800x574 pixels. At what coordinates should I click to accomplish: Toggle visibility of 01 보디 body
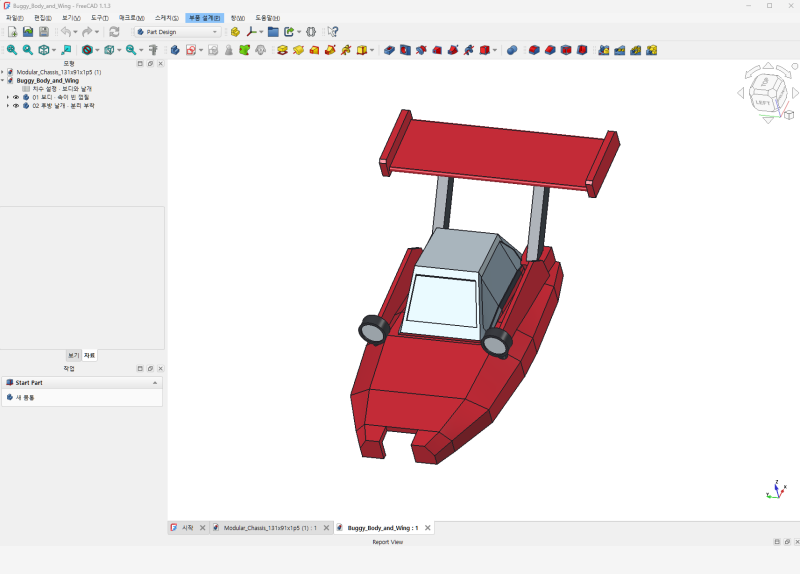(x=16, y=97)
